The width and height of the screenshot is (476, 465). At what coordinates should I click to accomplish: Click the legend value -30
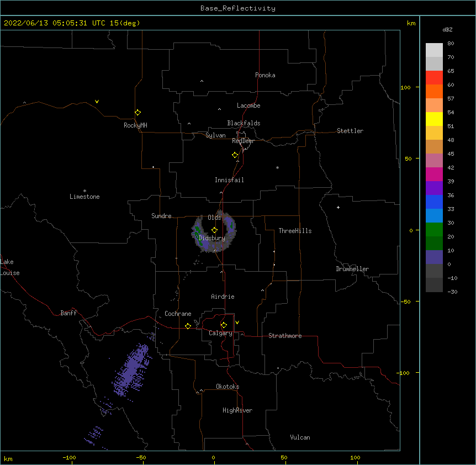pos(452,292)
